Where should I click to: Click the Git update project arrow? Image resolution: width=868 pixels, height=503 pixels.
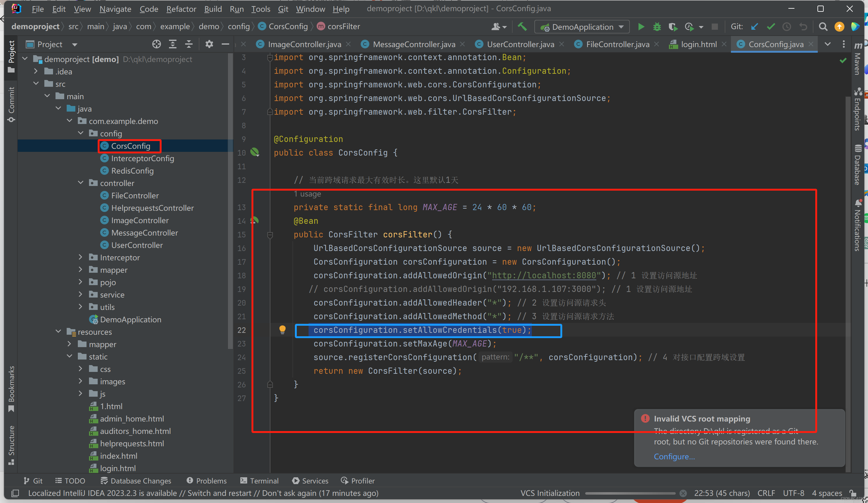(754, 27)
